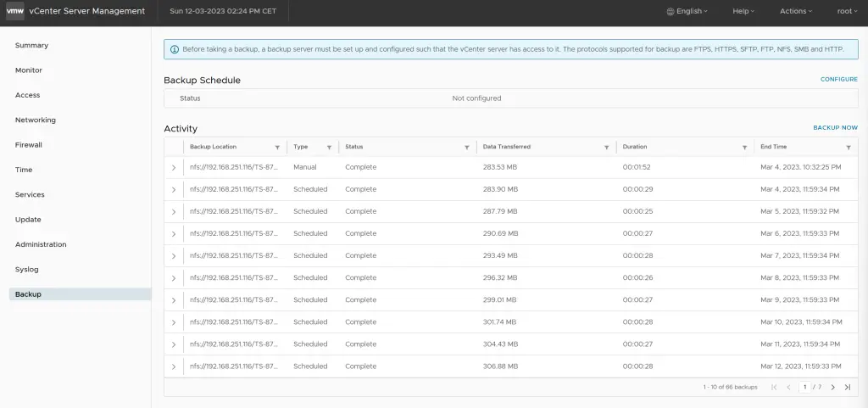Image resolution: width=868 pixels, height=408 pixels.
Task: Open the Time section
Action: pyautogui.click(x=24, y=170)
